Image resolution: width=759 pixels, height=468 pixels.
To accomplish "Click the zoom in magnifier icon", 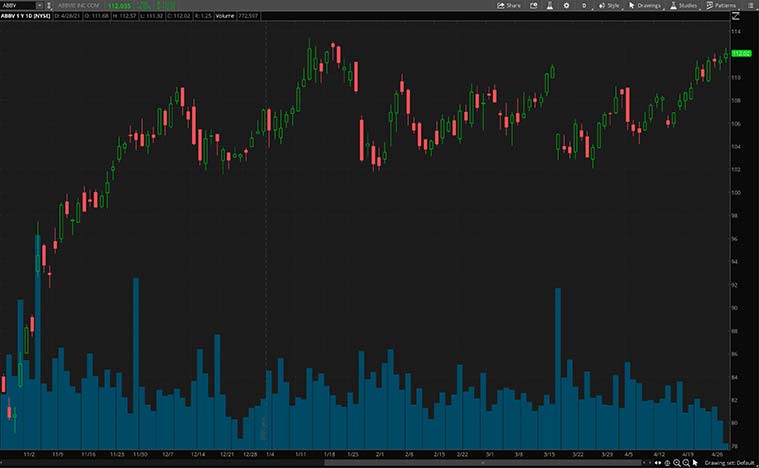I will point(677,463).
